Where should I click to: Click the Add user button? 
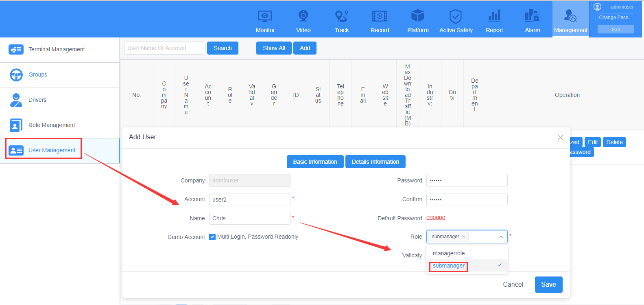(x=305, y=48)
